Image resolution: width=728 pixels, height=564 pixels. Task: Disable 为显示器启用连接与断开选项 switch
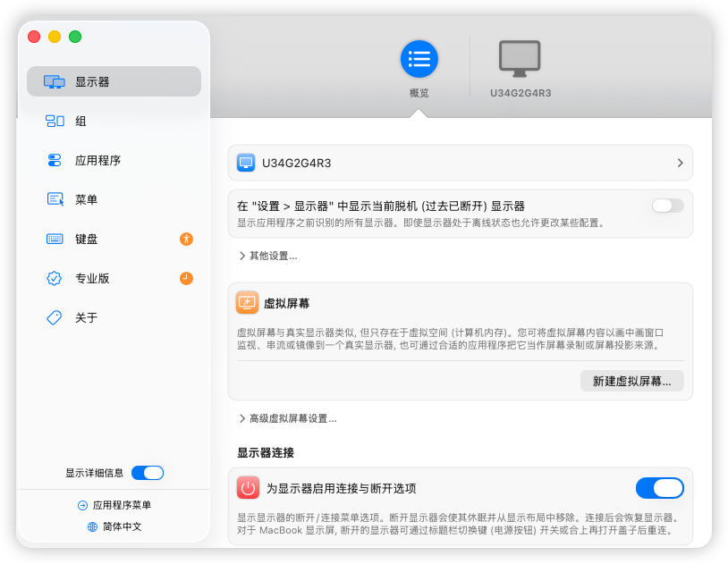pyautogui.click(x=660, y=488)
